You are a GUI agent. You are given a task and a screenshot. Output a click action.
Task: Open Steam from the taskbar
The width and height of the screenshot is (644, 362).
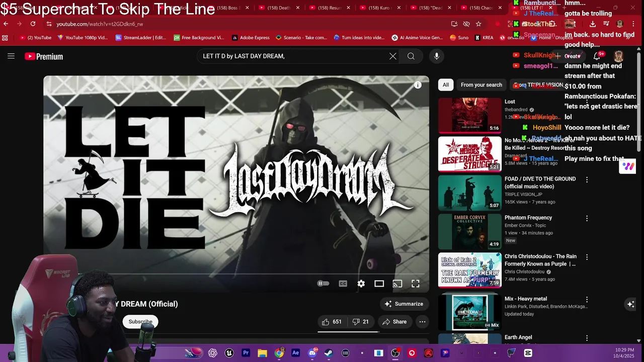[329, 353]
